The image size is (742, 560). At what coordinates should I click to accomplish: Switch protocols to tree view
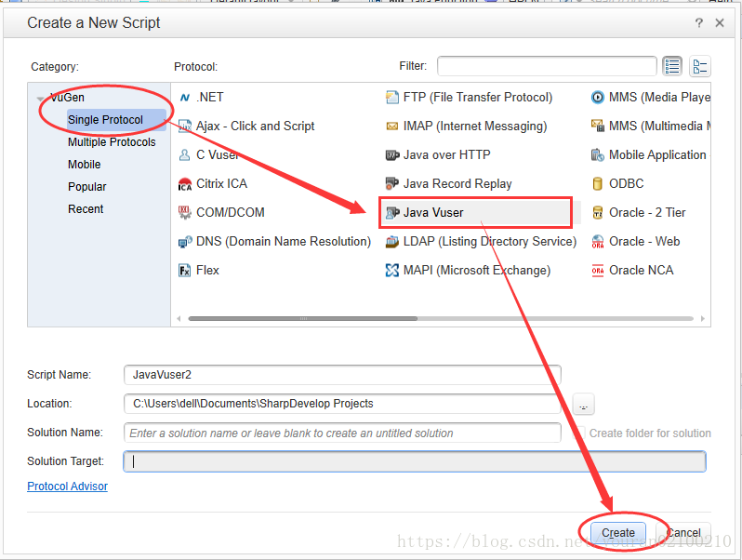point(700,66)
